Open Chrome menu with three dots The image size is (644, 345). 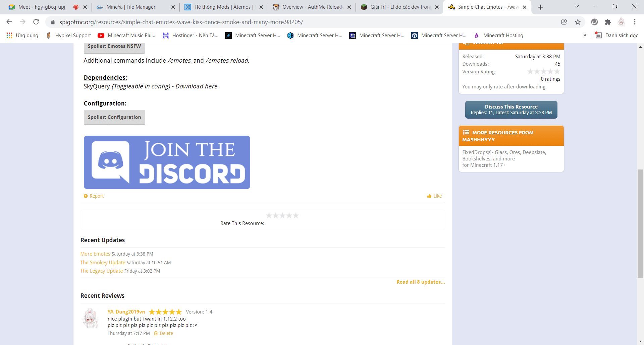point(635,22)
